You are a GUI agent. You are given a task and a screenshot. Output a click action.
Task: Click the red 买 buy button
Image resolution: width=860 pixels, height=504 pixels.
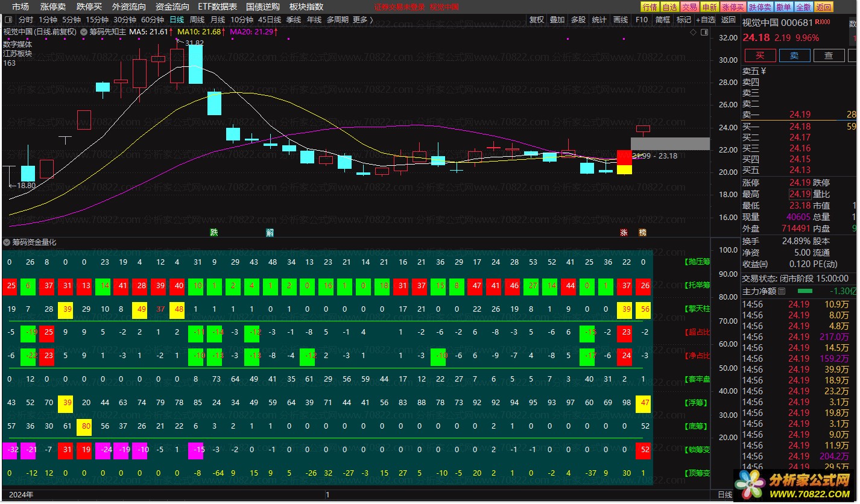pyautogui.click(x=760, y=55)
